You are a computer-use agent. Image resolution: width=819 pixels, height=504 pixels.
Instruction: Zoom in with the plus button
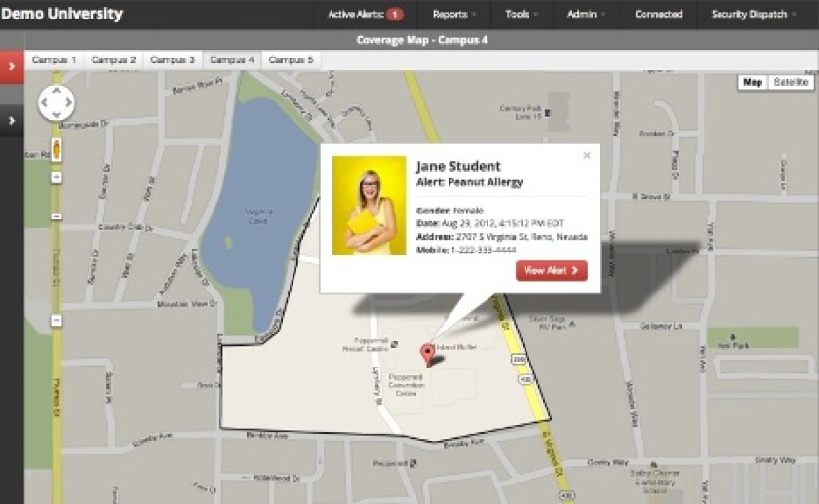pyautogui.click(x=57, y=177)
